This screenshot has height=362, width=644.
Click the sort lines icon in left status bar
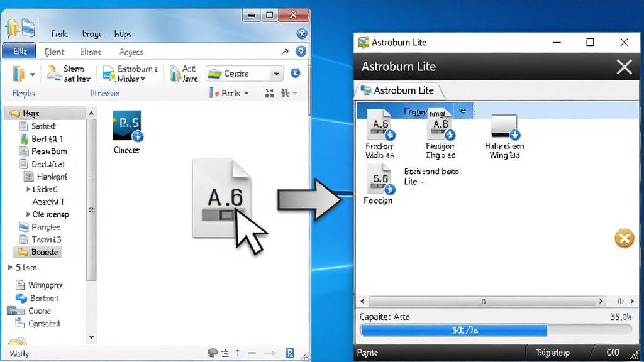[x=225, y=353]
